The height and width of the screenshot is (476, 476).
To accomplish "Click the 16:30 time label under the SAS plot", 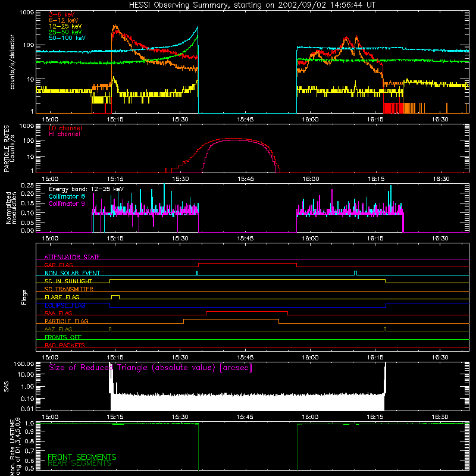I will (440, 417).
